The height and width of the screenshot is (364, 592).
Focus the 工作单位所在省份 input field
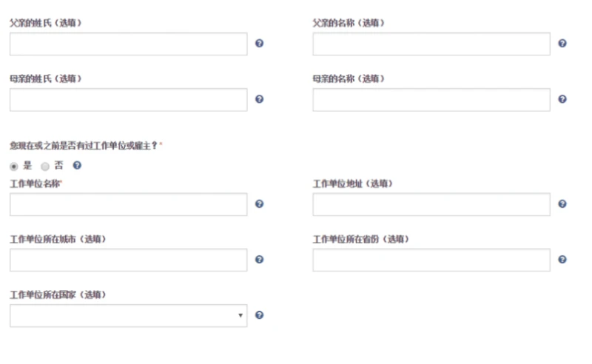pyautogui.click(x=431, y=260)
